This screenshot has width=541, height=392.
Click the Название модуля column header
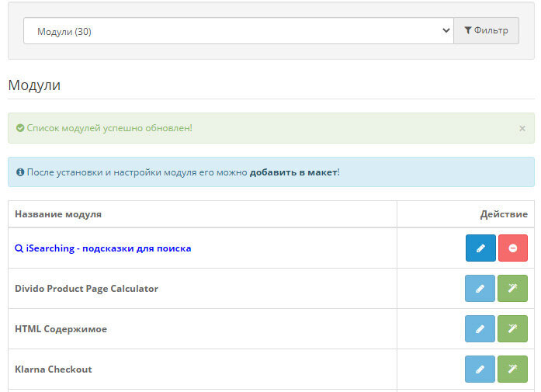tap(58, 214)
